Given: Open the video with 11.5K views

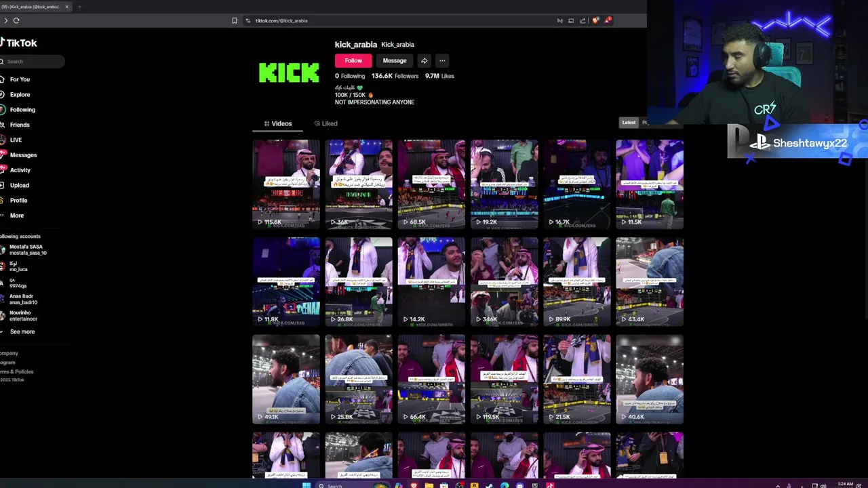Looking at the screenshot, I should 650,184.
